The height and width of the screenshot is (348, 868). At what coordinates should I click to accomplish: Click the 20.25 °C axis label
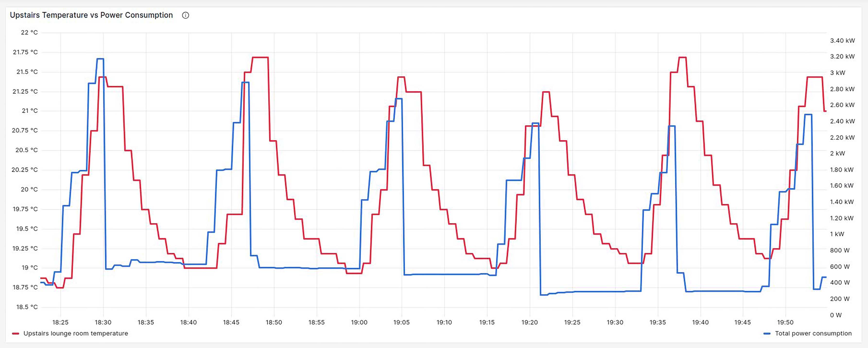25,170
